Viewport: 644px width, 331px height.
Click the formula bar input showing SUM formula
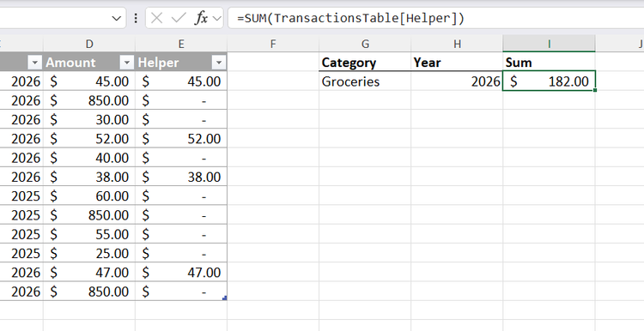(x=435, y=18)
